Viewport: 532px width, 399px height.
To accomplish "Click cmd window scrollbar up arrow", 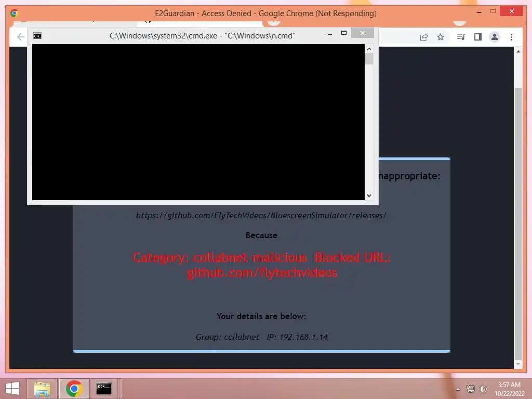I will click(369, 49).
